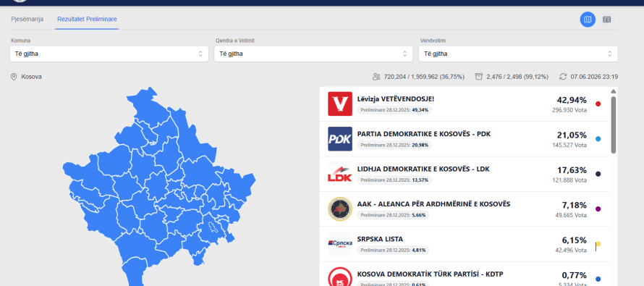Select PARTIA DEMOKRATIKE E KOSOVËS - PDK
This screenshot has height=286, width=644.
424,134
